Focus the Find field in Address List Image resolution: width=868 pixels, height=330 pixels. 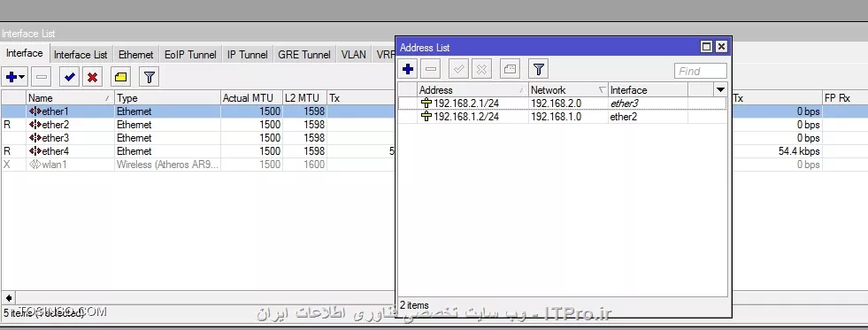tap(700, 71)
